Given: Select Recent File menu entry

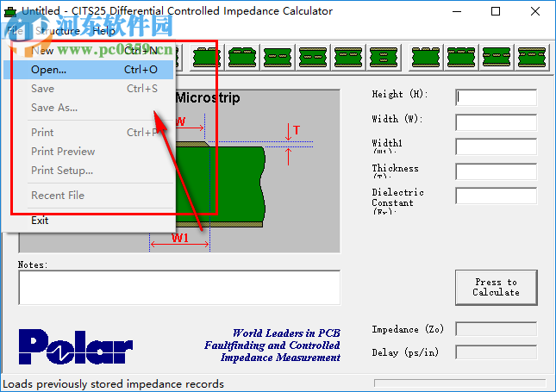Looking at the screenshot, I should coord(89,196).
